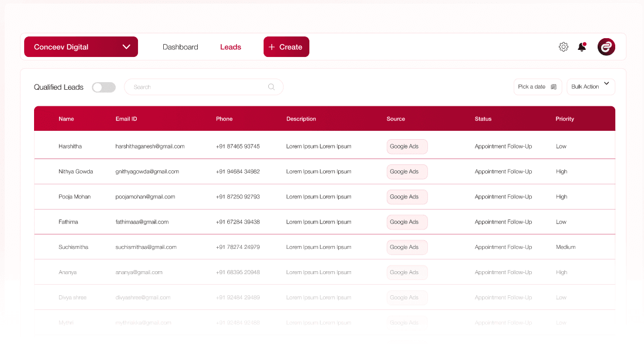Click the Google Ads tag for Harshitha
Viewport: 644px width, 344px height.
click(407, 147)
